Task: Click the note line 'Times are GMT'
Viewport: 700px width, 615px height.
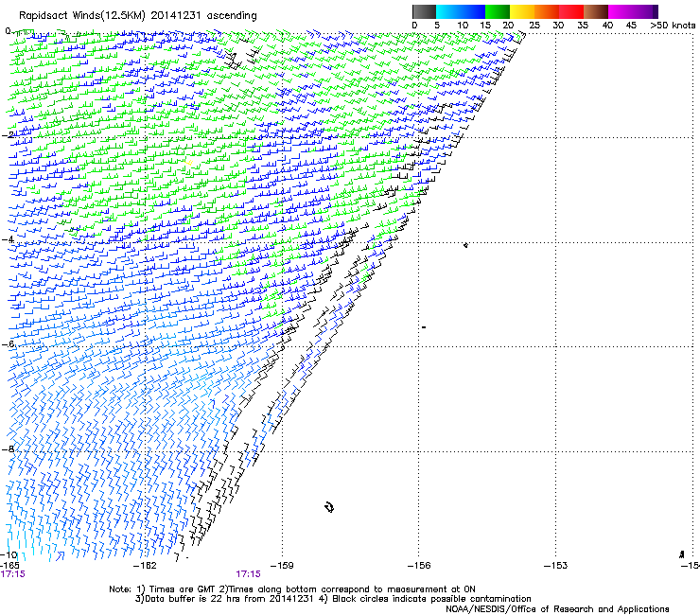Action: point(184,589)
